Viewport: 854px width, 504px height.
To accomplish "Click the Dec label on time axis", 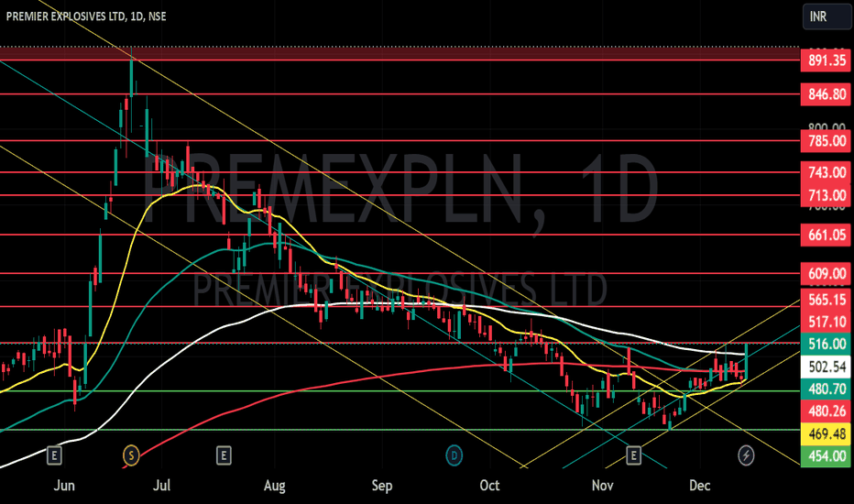I will (699, 485).
